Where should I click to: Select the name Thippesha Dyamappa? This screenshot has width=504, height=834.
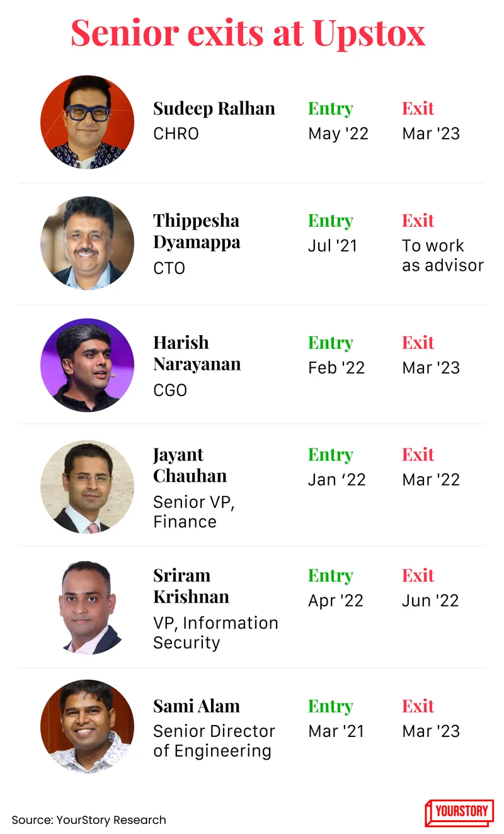coord(197,231)
